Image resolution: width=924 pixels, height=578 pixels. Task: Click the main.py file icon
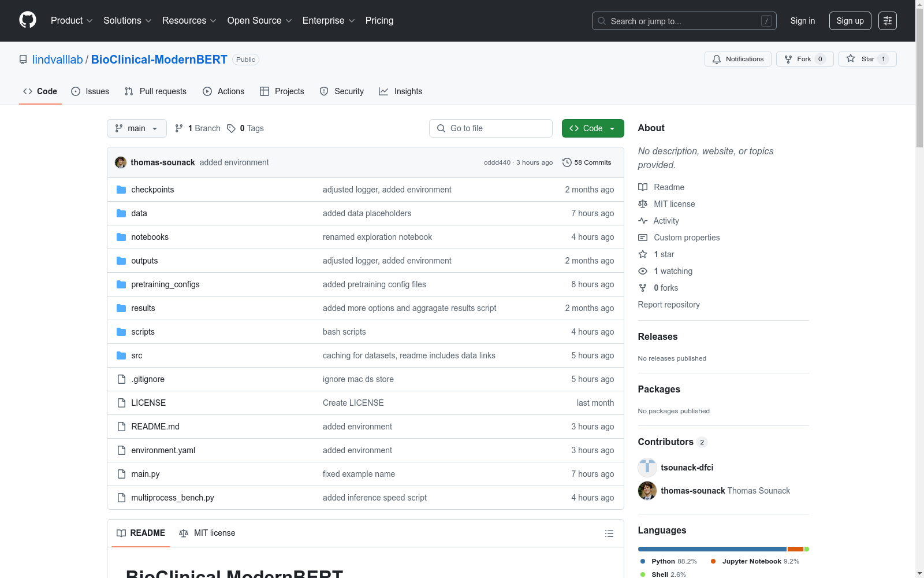tap(121, 474)
